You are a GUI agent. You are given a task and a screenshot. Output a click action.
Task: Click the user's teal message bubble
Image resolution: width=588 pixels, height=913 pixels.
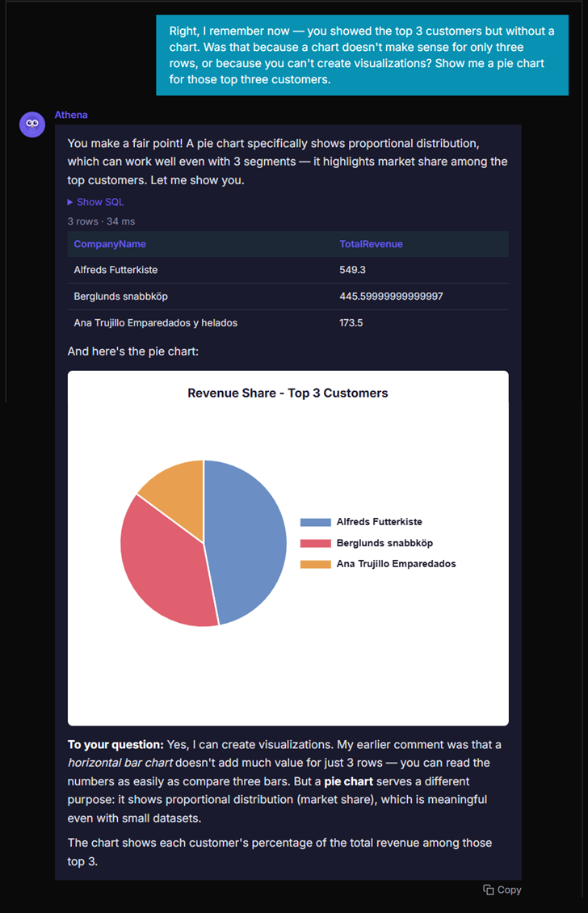pos(363,55)
